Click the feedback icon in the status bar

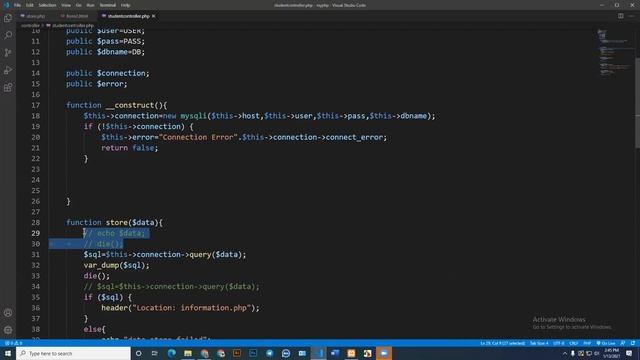(x=623, y=343)
